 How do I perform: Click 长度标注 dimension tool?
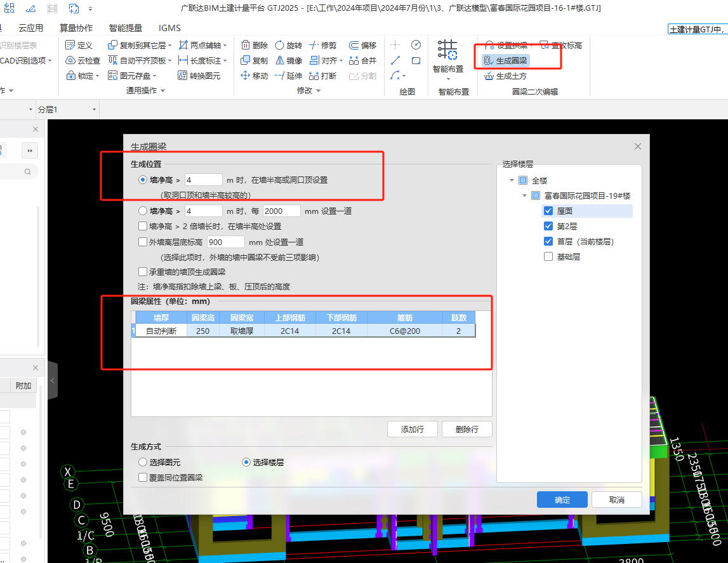pyautogui.click(x=203, y=60)
